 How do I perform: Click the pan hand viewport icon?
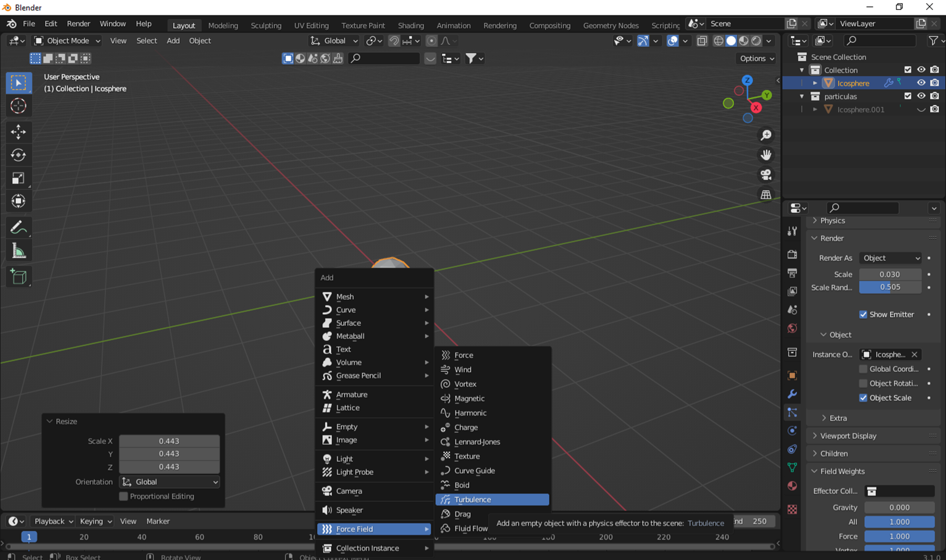coord(766,155)
